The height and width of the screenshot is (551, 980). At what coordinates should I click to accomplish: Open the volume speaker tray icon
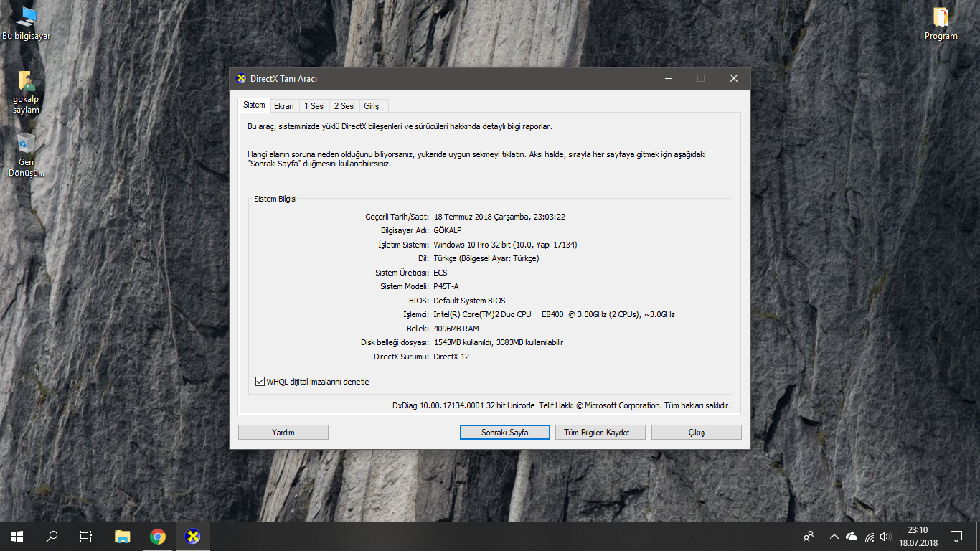point(885,537)
